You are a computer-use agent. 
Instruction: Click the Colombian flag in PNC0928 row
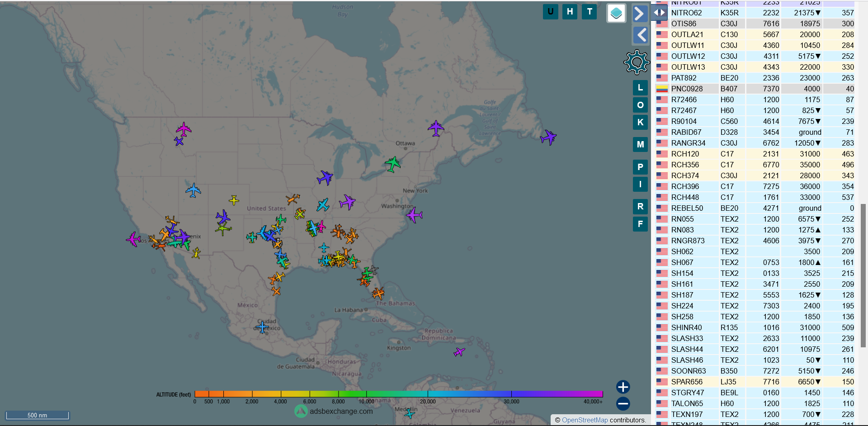(662, 89)
